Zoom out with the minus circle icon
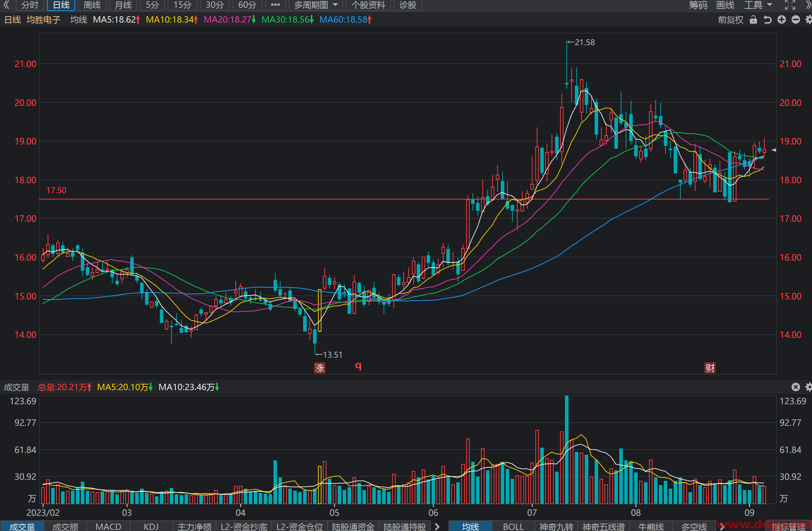The height and width of the screenshot is (531, 812). (x=796, y=20)
